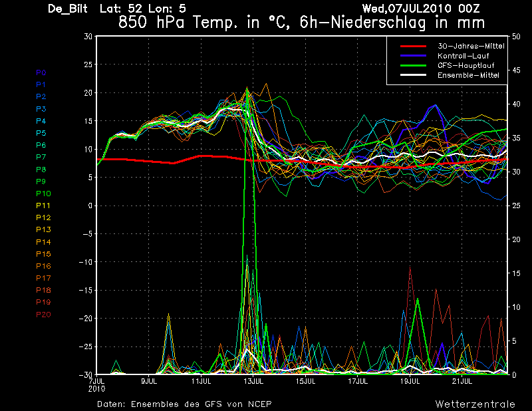
Task: Click the green GFS-Hauptlauf legend line
Action: coord(413,65)
